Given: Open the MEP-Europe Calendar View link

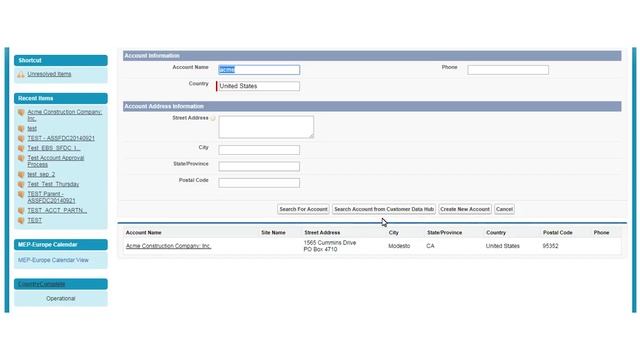Looking at the screenshot, I should [53, 260].
